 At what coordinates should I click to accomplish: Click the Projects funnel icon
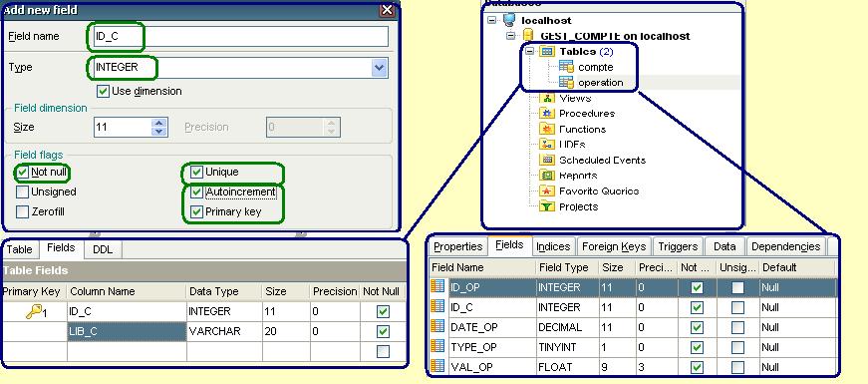pos(548,206)
